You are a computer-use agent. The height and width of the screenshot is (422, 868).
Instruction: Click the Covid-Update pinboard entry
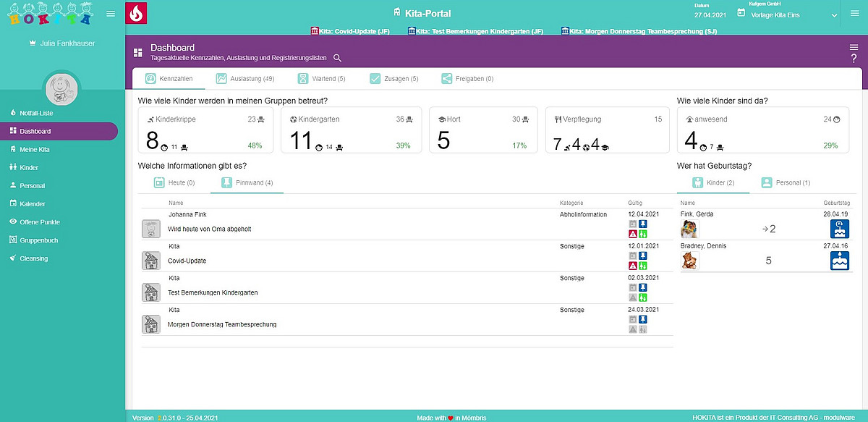[x=187, y=261]
